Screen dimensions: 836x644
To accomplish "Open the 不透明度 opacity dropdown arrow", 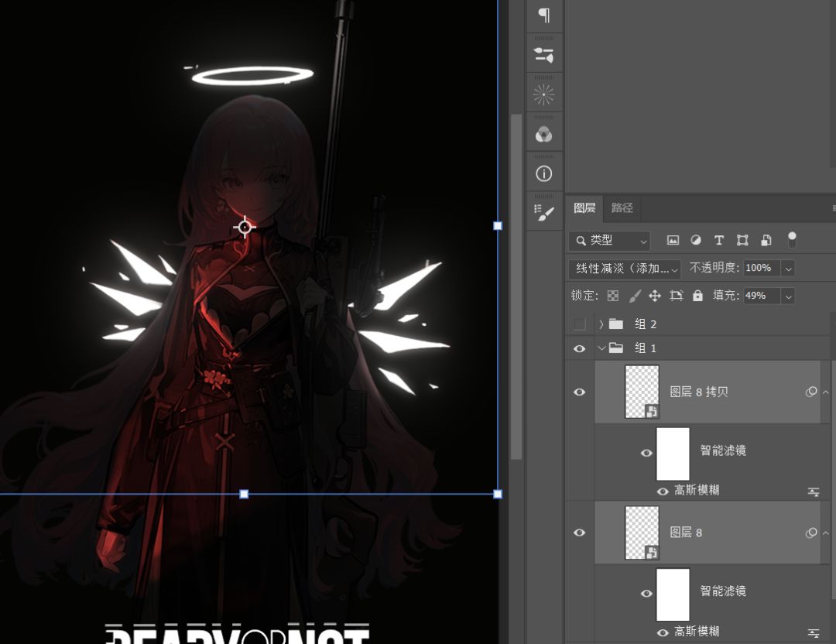I will click(x=788, y=269).
